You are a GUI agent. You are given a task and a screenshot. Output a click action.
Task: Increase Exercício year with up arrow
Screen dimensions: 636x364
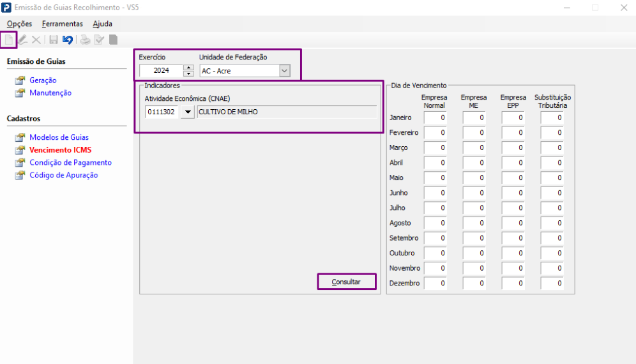click(188, 68)
